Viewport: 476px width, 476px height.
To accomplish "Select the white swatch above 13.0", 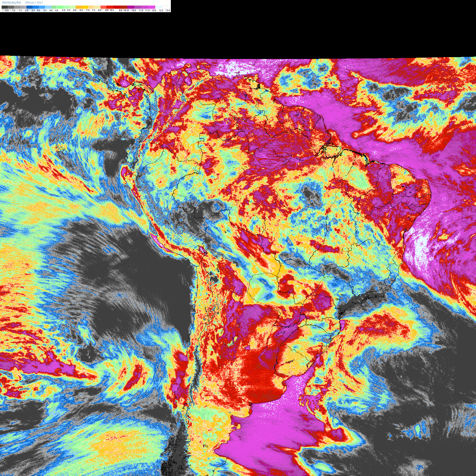I will (166, 7).
